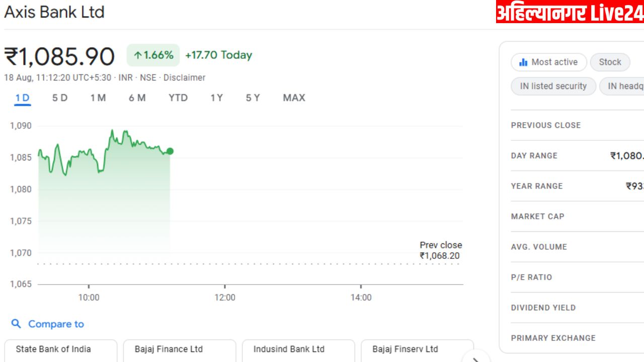Click the Live24 logo at top right
644x362 pixels.
pyautogui.click(x=570, y=12)
